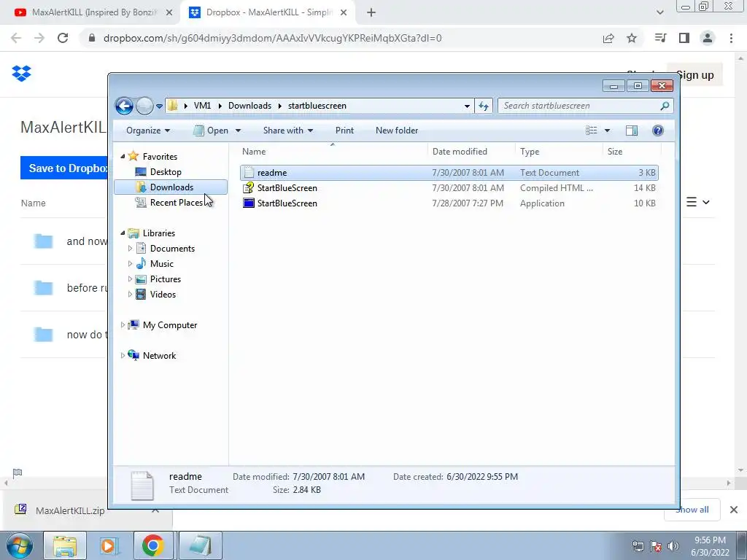Select Desktop in Favorites
Image resolution: width=747 pixels, height=560 pixels.
pyautogui.click(x=166, y=172)
